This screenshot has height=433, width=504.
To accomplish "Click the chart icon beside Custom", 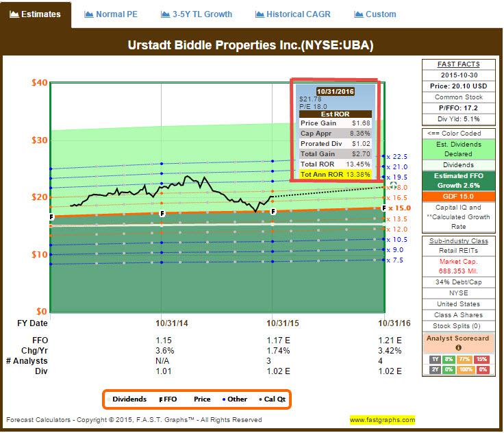I will tap(358, 14).
